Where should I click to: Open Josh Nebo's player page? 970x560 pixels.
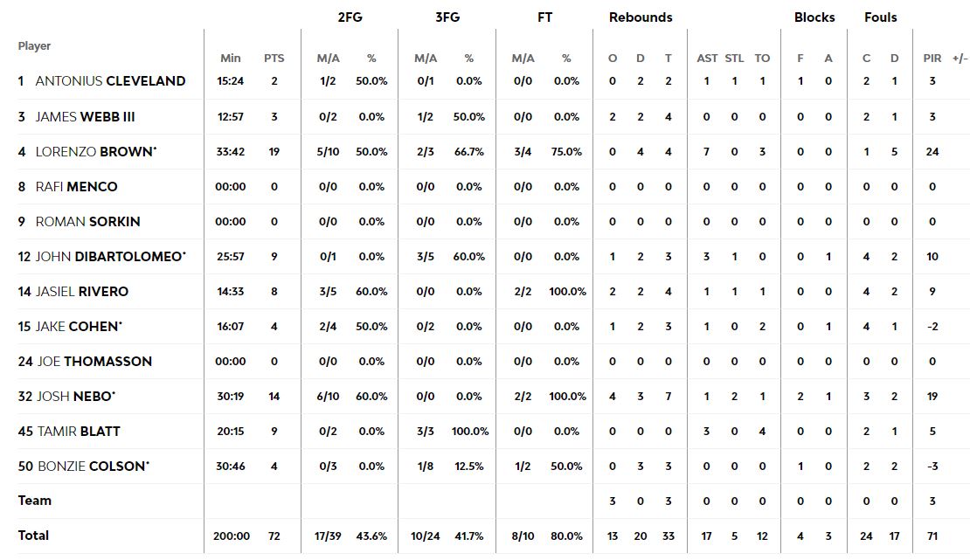tap(74, 396)
